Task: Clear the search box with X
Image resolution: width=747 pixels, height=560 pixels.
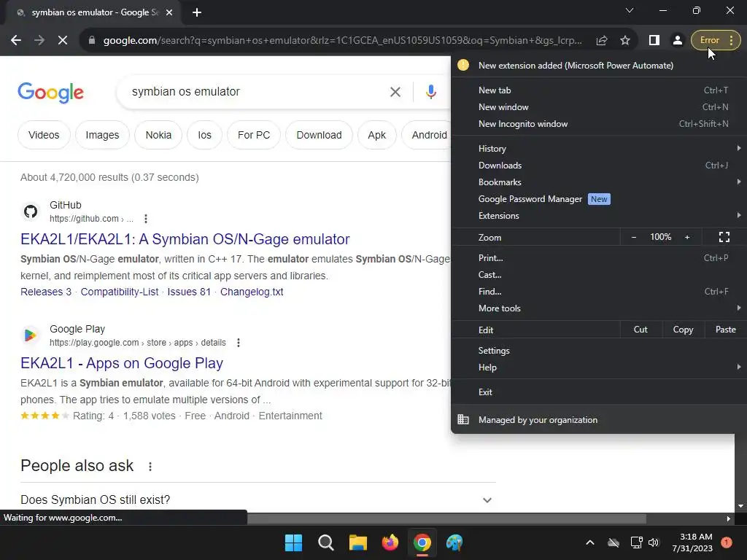Action: pyautogui.click(x=395, y=92)
